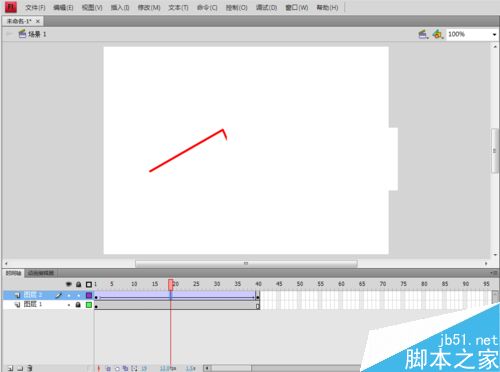Toggle show or hide all layers eye icon
The height and width of the screenshot is (372, 500).
coord(69,284)
